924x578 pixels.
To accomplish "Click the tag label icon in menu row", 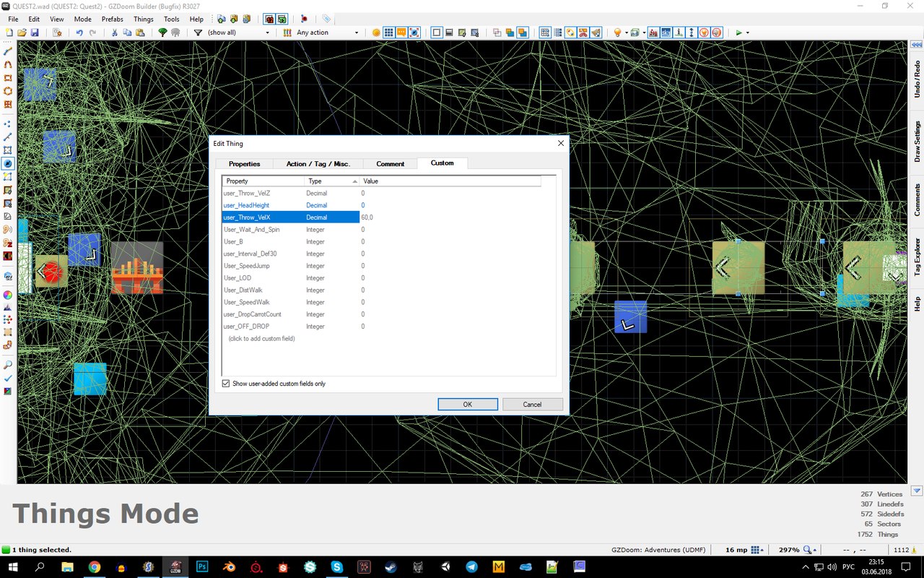I will tap(326, 19).
